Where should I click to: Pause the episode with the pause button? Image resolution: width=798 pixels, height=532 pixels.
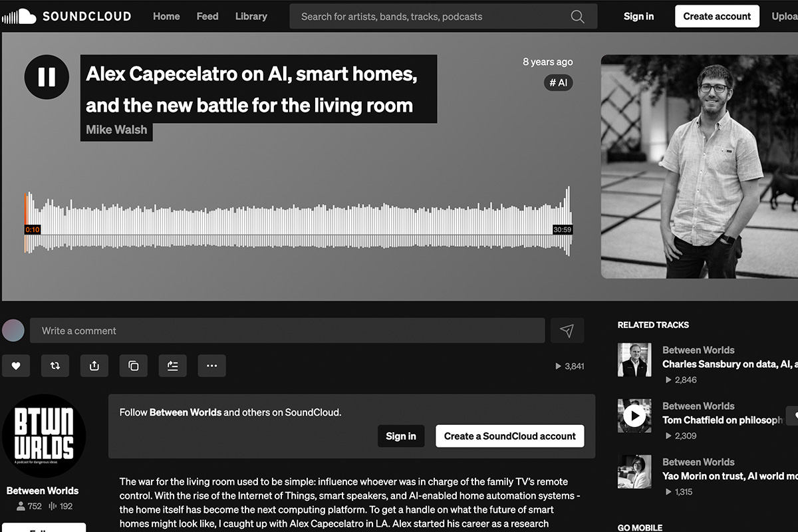coord(47,77)
